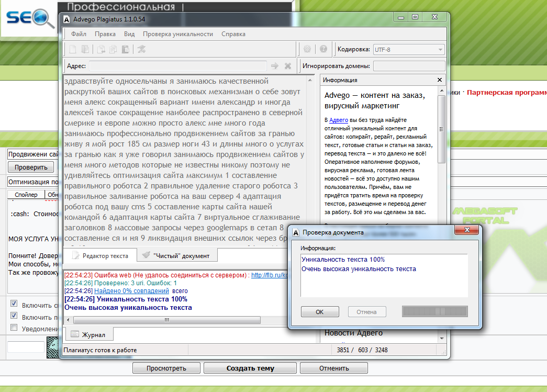
Task: Click the Select all toolbar icon
Action: tap(85, 49)
